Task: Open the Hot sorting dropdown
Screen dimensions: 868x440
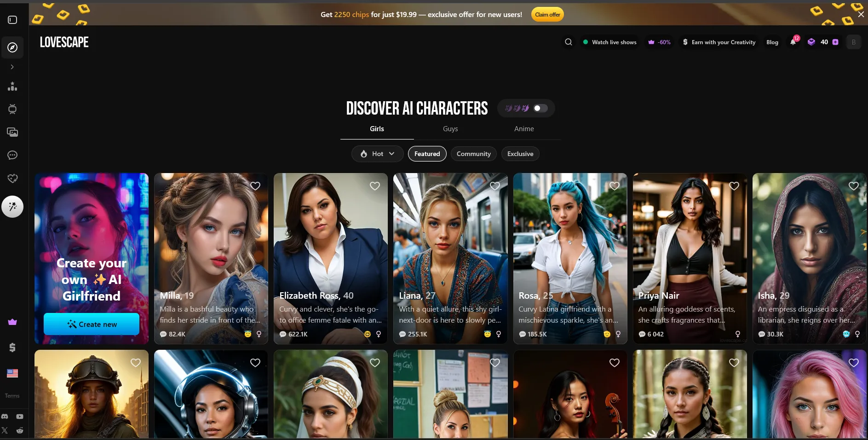Action: click(377, 154)
